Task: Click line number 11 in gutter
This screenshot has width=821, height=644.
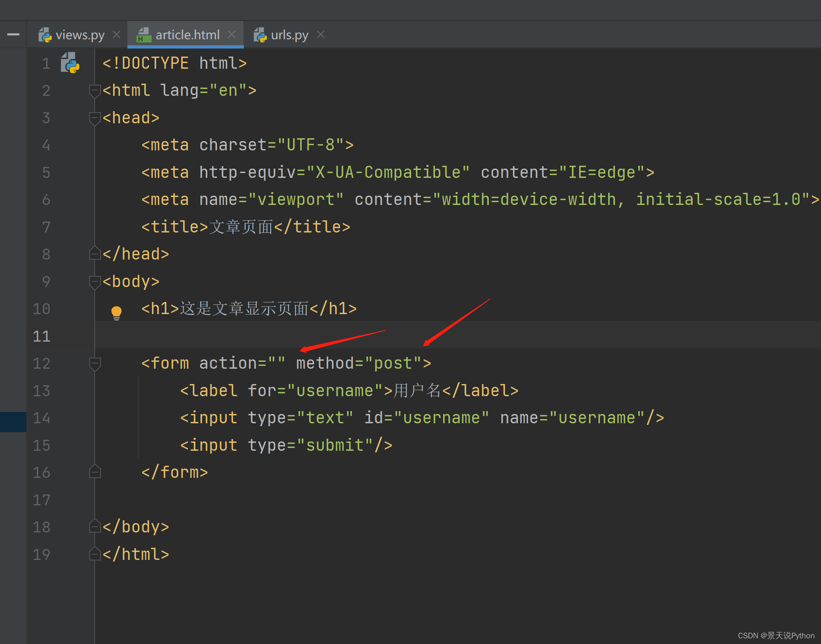Action: point(41,336)
